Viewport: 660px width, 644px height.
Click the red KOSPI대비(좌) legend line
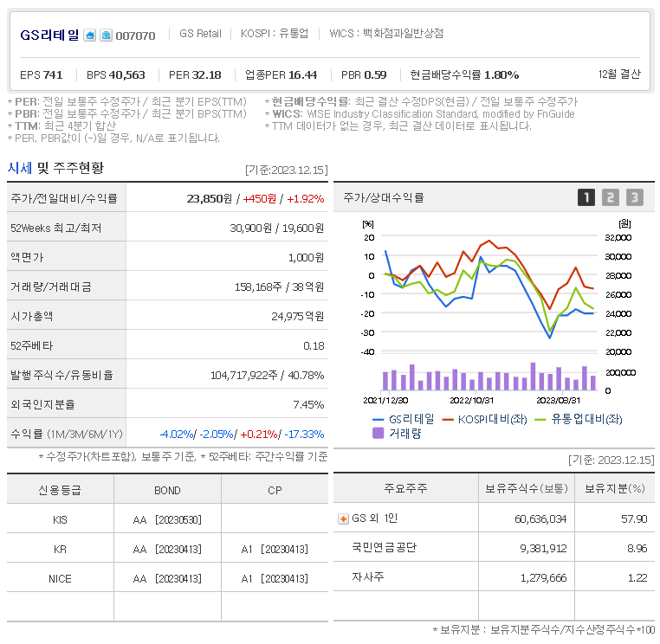(x=448, y=419)
